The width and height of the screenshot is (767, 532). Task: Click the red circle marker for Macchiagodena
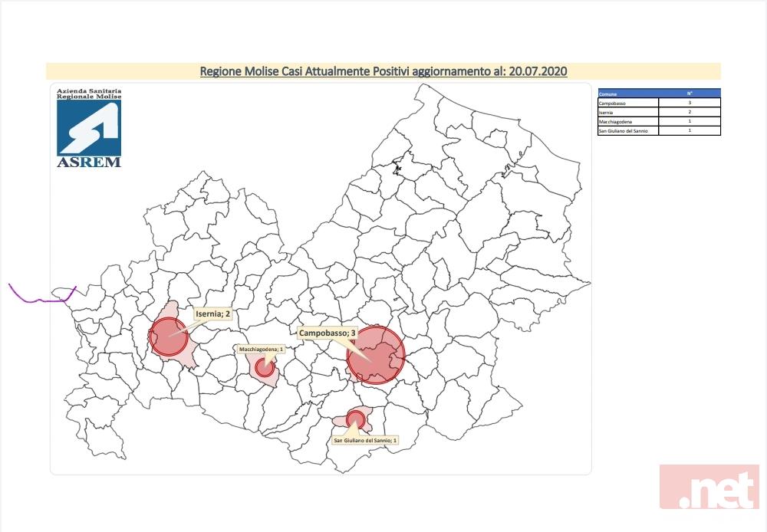coord(265,367)
